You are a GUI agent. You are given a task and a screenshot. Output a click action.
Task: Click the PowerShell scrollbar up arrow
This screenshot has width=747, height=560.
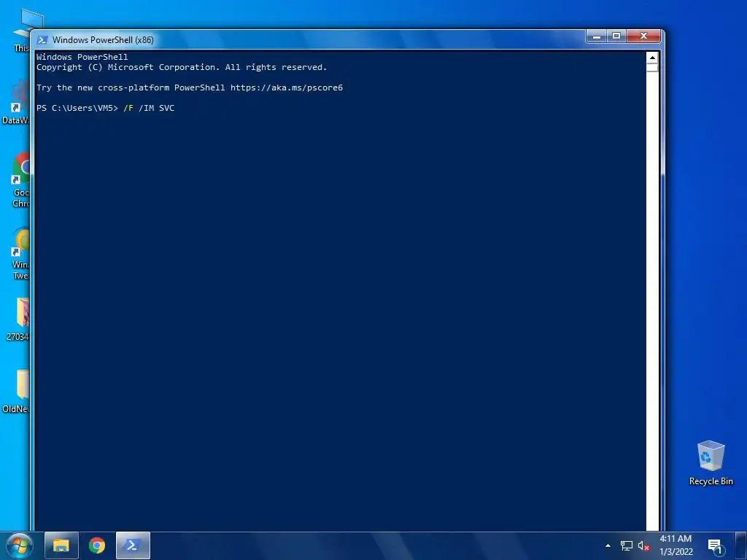click(652, 58)
